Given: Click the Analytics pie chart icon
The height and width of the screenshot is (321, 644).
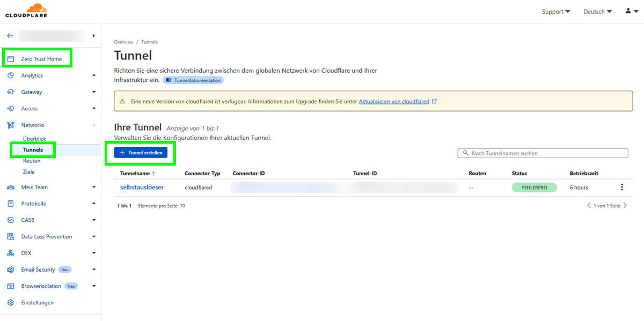Looking at the screenshot, I should coord(10,76).
